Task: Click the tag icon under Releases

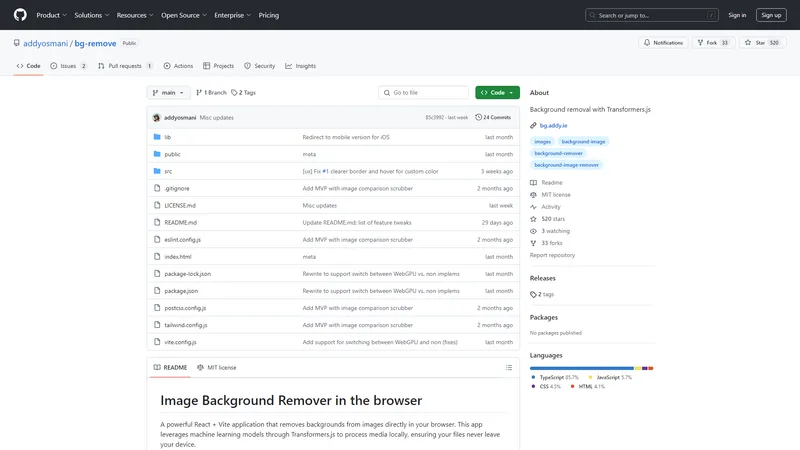Action: 533,294
